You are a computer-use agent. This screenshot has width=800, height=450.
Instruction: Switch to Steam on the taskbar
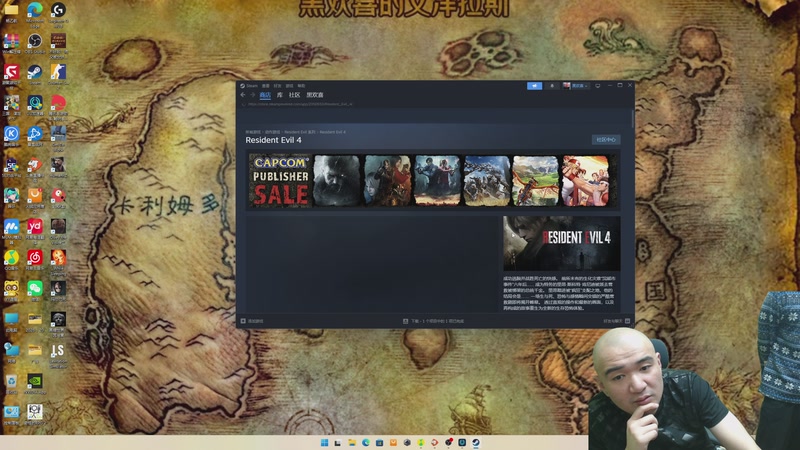[x=476, y=442]
